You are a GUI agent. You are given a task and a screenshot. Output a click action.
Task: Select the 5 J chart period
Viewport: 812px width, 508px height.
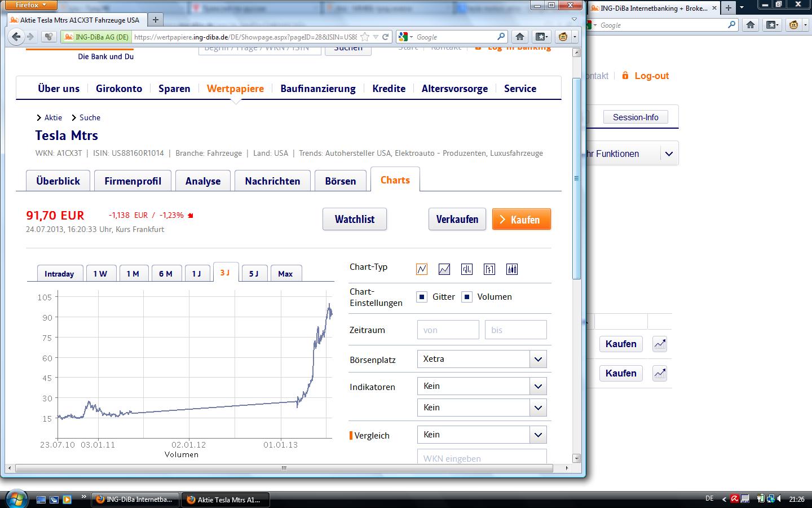(254, 274)
